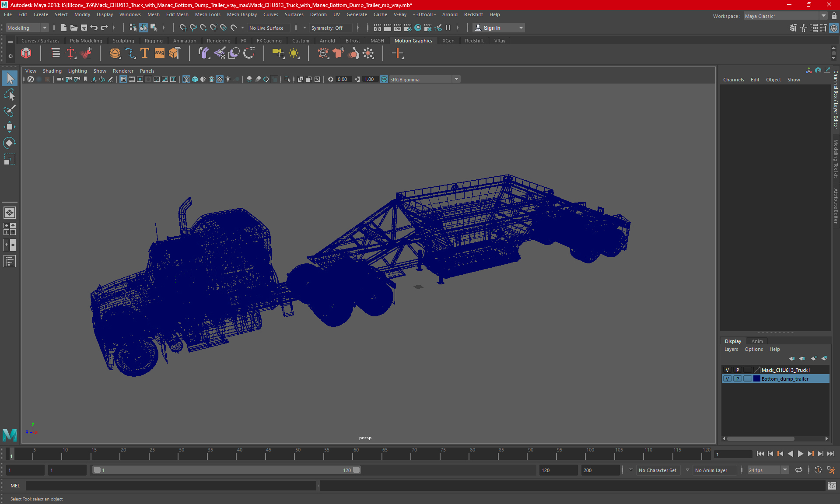Image resolution: width=840 pixels, height=504 pixels.
Task: Open shelf options gear menu
Action: coord(10,56)
